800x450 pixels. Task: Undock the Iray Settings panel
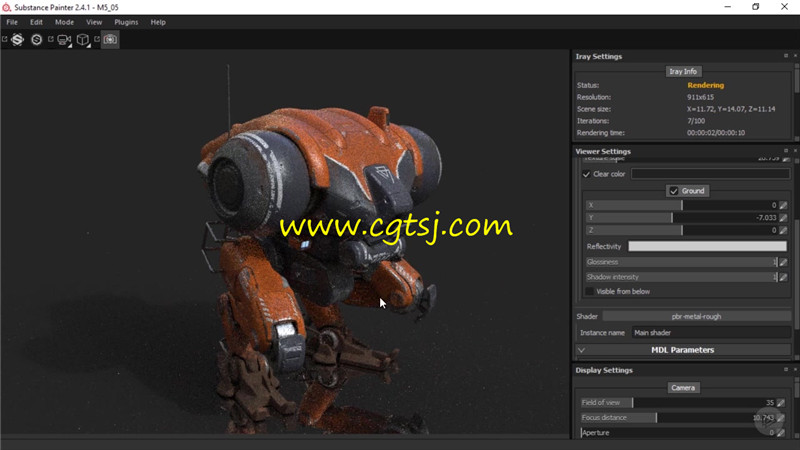click(786, 56)
